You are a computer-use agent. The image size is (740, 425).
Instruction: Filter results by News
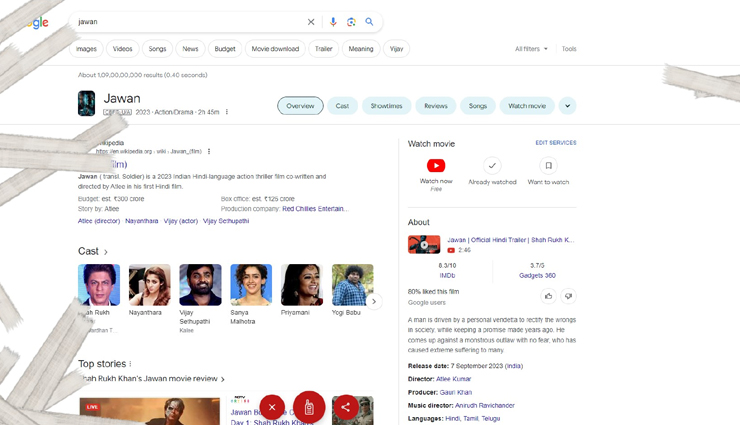pos(190,49)
